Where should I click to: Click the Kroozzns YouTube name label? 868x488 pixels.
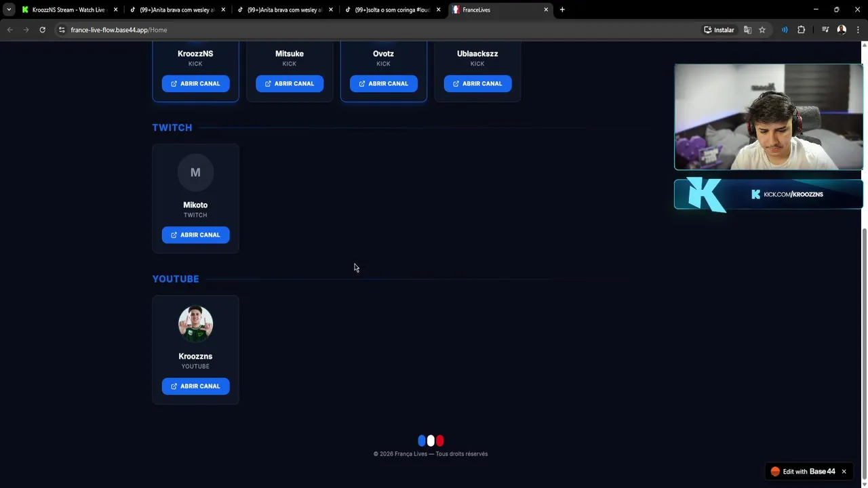(x=195, y=356)
